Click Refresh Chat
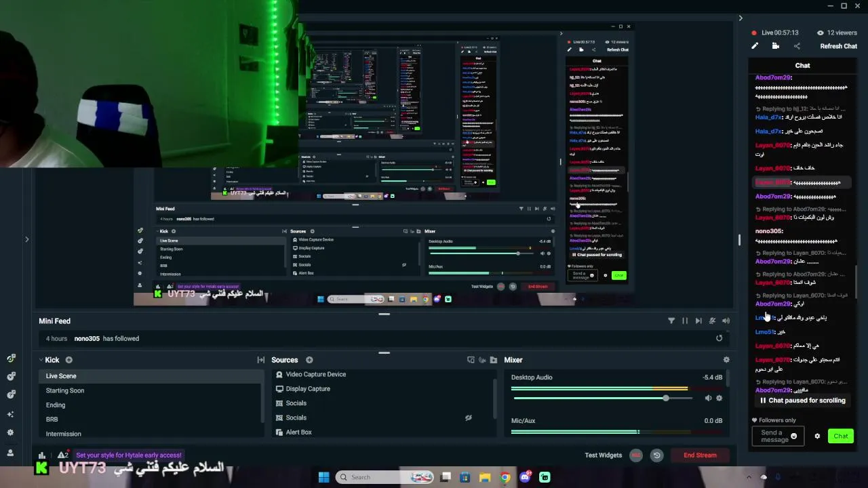 839,46
